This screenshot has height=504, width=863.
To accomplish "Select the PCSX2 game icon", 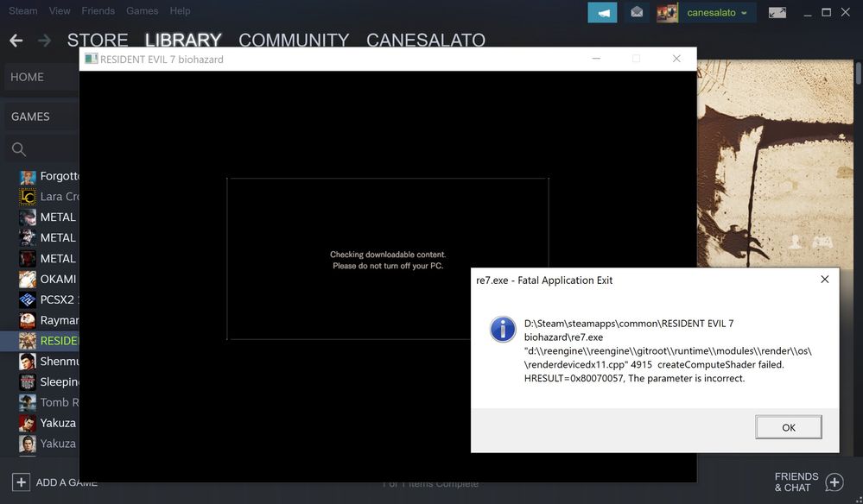I will coord(28,300).
